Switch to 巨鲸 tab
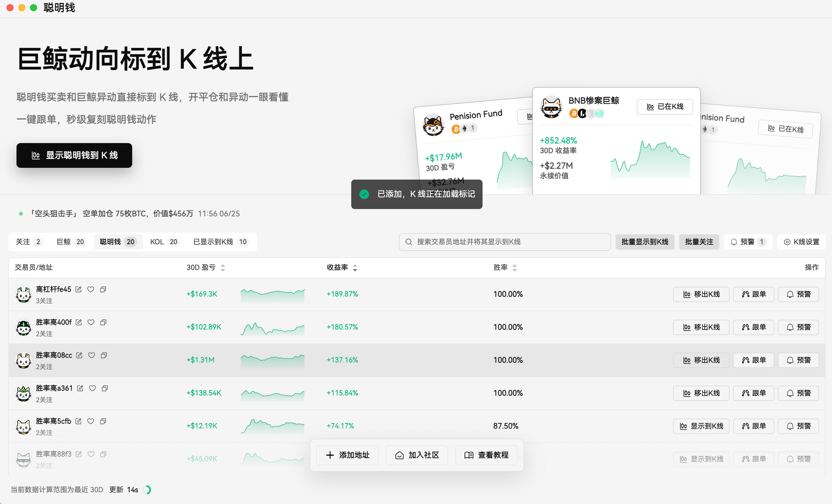Screen dimensions: 832x504 [71, 242]
